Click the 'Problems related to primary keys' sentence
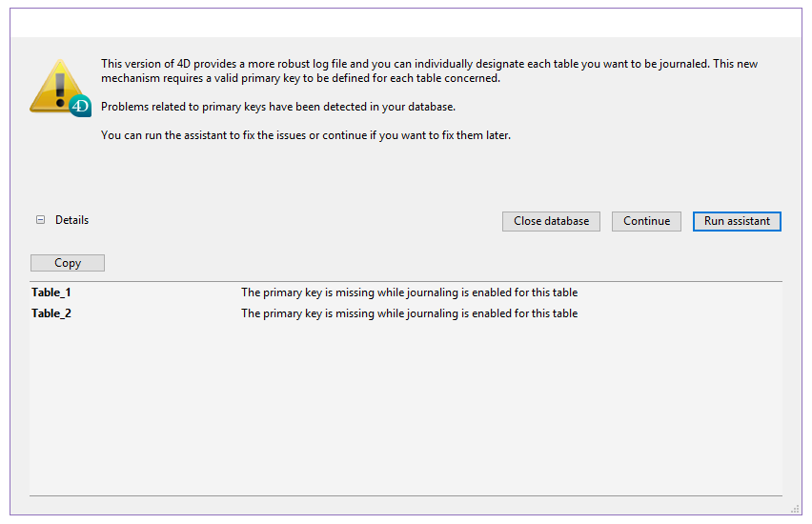Image resolution: width=812 pixels, height=524 pixels. click(278, 107)
